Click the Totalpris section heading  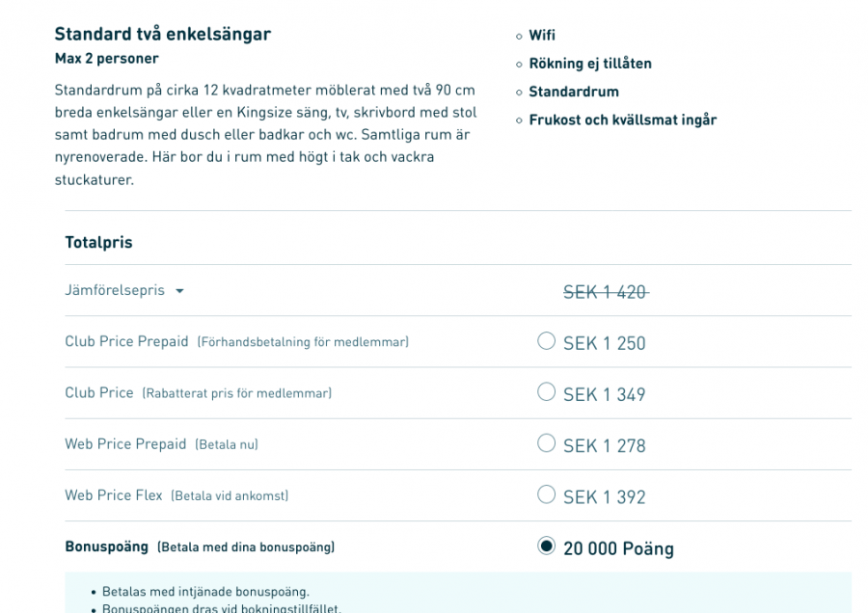(x=98, y=241)
